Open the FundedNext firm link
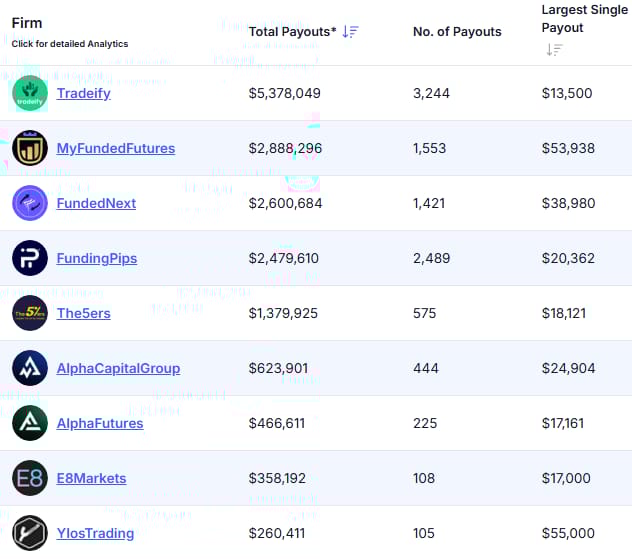The width and height of the screenshot is (632, 559). click(x=96, y=203)
